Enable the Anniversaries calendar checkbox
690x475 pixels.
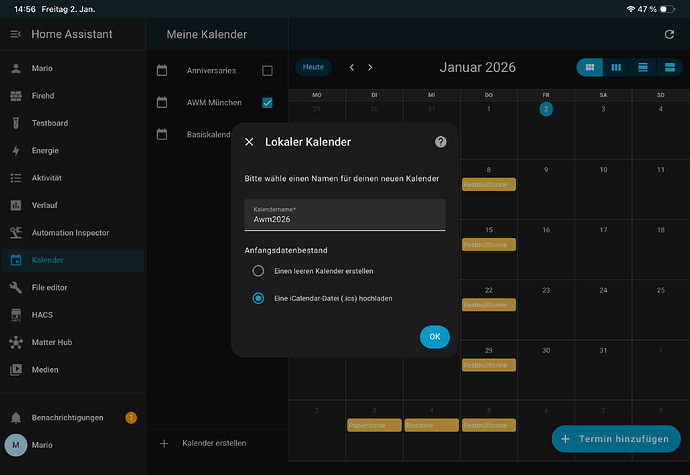[x=267, y=71]
